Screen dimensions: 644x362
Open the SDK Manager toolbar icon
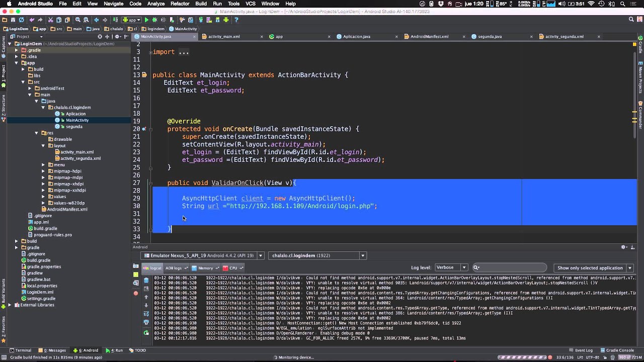(x=217, y=20)
